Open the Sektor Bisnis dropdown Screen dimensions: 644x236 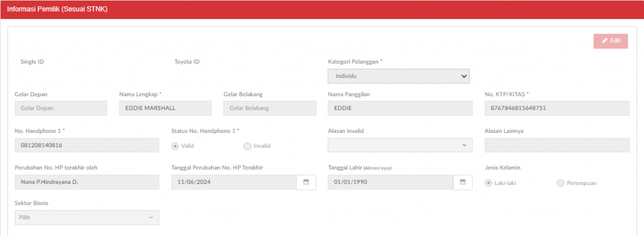coord(87,218)
